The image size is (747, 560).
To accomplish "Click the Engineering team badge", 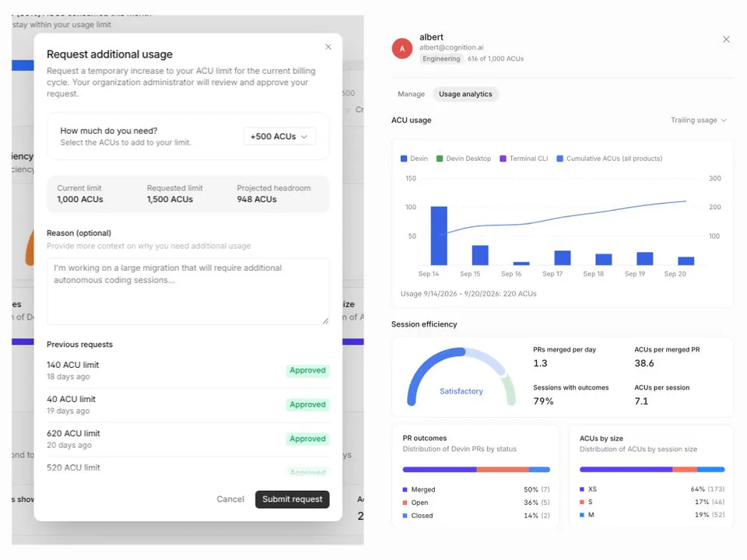I will pos(441,58).
